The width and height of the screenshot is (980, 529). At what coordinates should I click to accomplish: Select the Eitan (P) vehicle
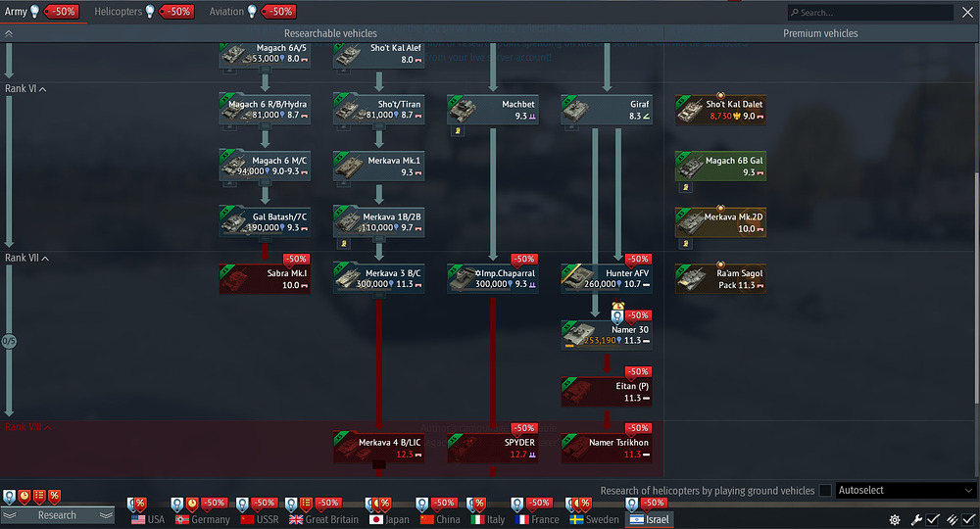point(607,391)
